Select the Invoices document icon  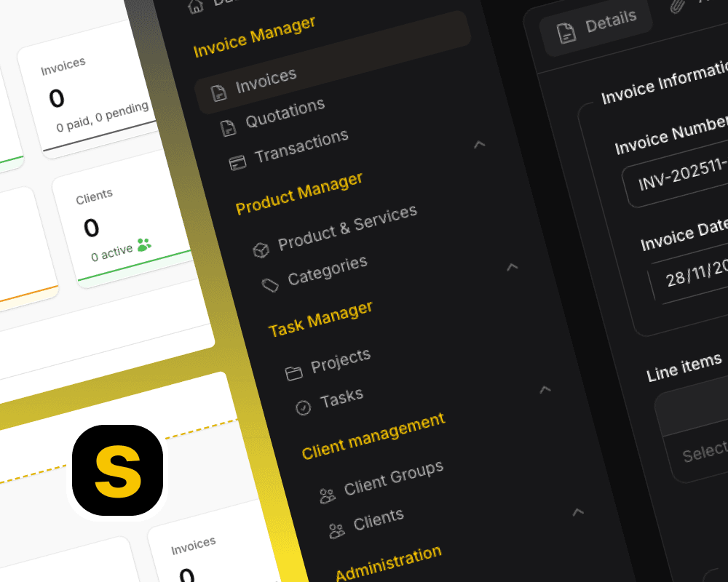coord(218,92)
